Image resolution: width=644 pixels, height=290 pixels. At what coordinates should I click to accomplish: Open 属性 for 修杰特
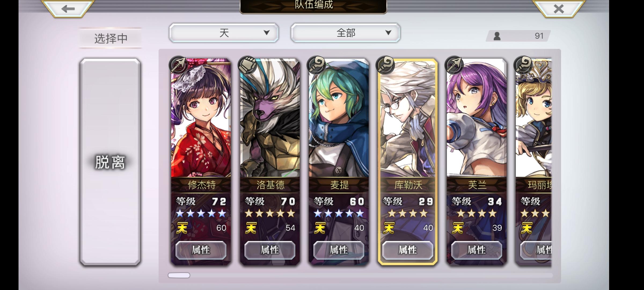[201, 250]
